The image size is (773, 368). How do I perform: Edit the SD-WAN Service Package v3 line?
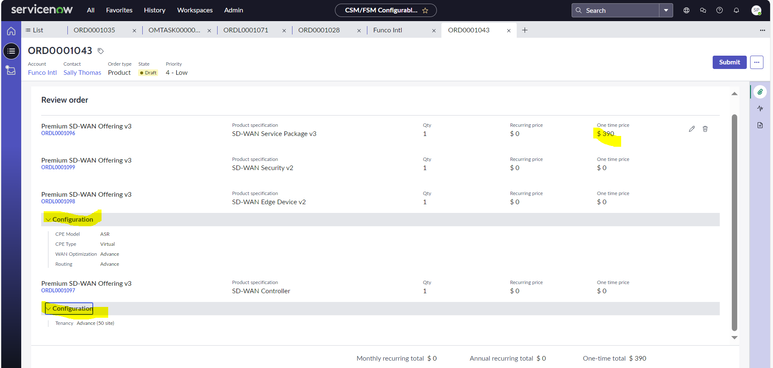[692, 129]
